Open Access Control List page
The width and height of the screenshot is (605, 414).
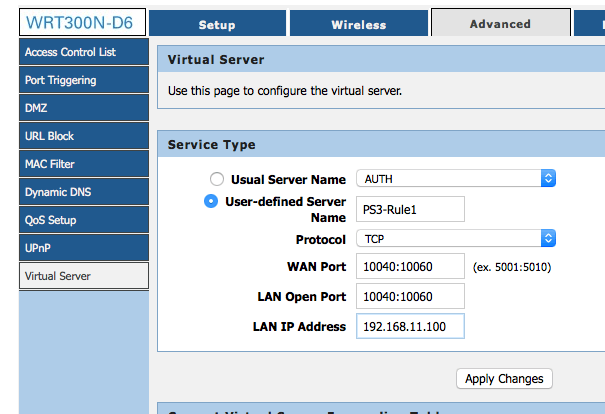pyautogui.click(x=84, y=52)
